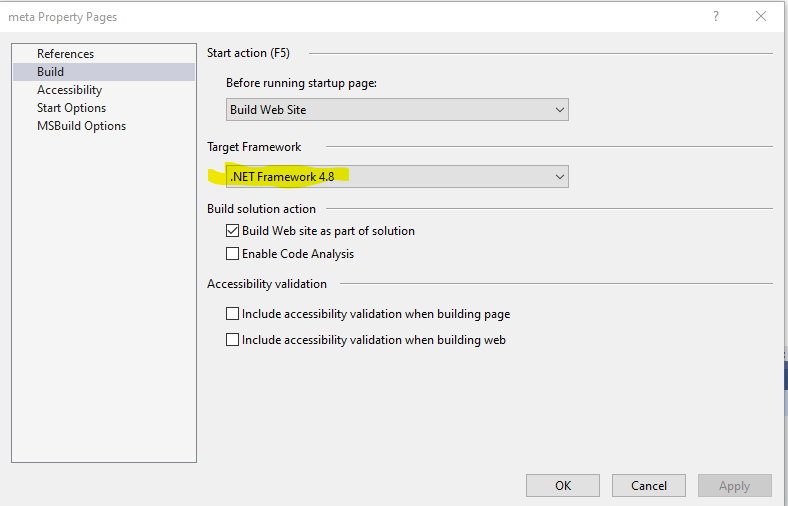The image size is (788, 506).
Task: Click the Cancel button
Action: click(x=649, y=485)
